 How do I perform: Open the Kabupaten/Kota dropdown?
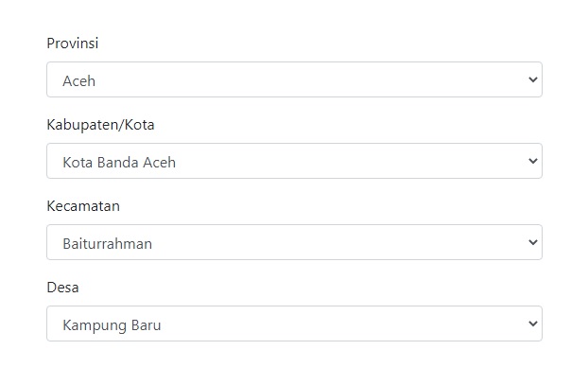point(294,161)
